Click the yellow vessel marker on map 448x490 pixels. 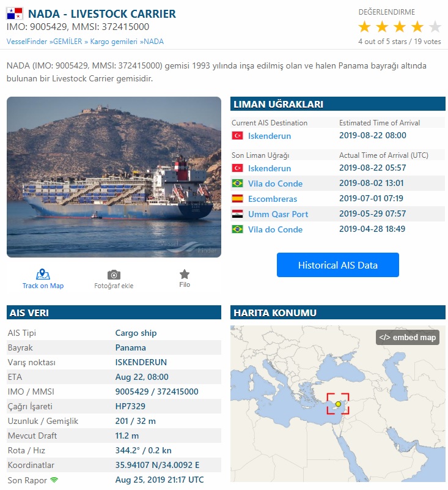pos(338,404)
